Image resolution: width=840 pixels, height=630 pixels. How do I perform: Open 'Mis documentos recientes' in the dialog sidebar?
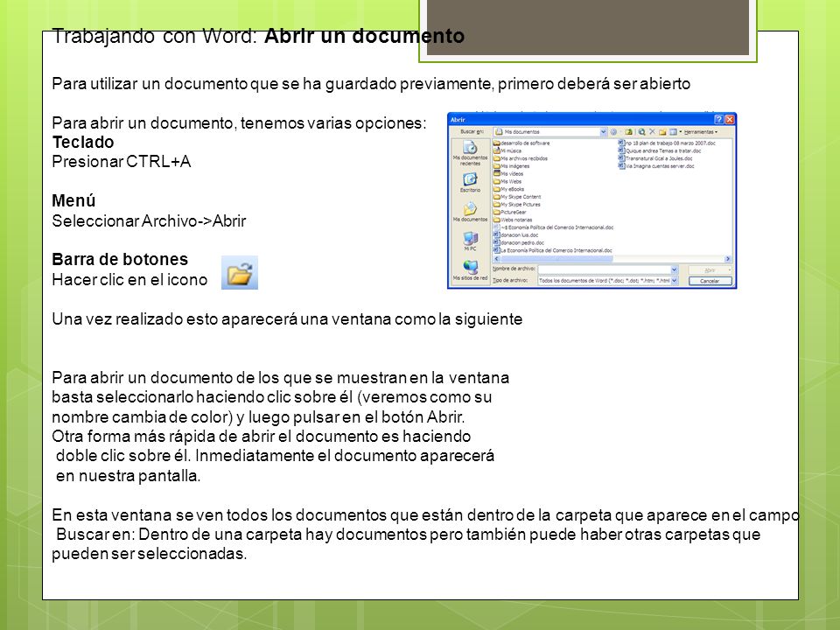pos(470,153)
